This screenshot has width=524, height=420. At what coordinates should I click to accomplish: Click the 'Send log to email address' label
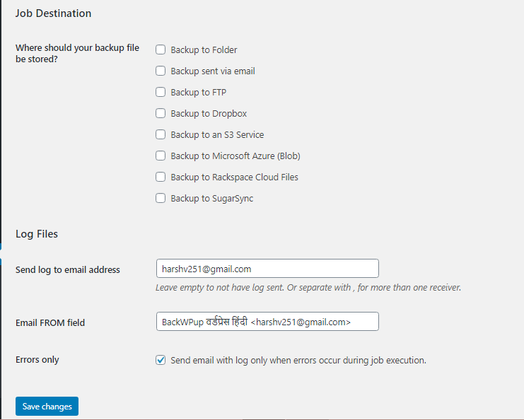click(x=68, y=269)
